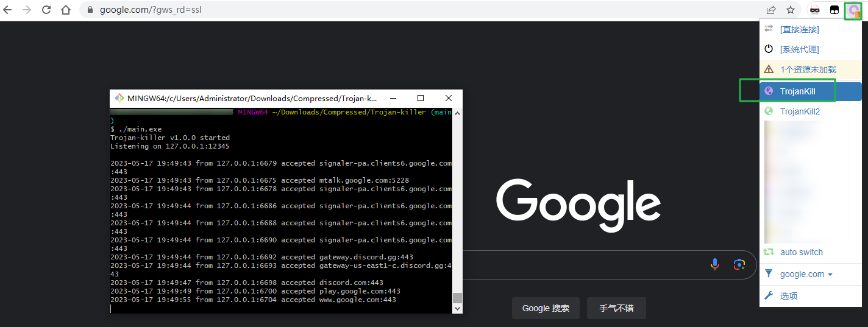Reload the page with the refresh icon
868x327 pixels.
pyautogui.click(x=46, y=10)
